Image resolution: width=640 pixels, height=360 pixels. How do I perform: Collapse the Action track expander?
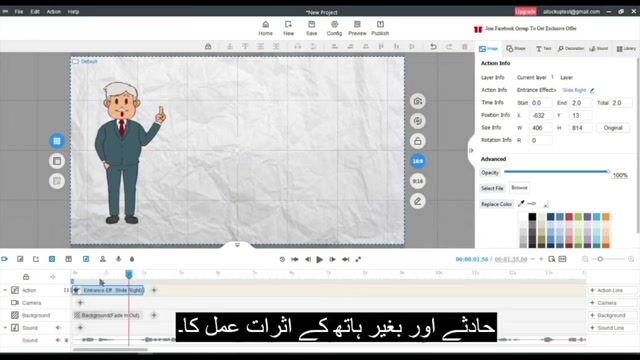(5, 290)
